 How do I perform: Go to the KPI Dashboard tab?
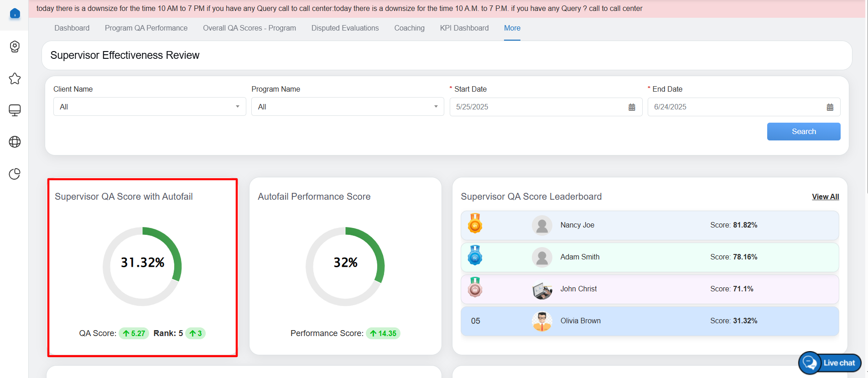click(x=464, y=28)
